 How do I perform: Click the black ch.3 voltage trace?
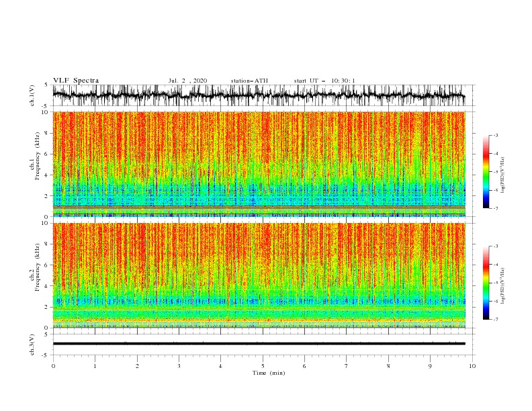[259, 344]
